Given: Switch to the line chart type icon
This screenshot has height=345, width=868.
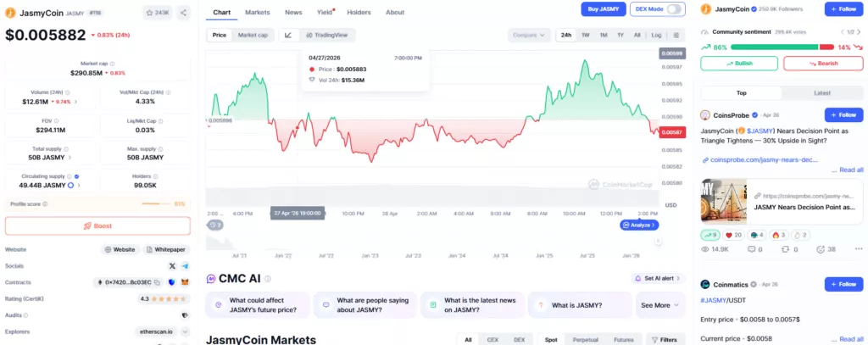Looking at the screenshot, I should click(x=288, y=35).
